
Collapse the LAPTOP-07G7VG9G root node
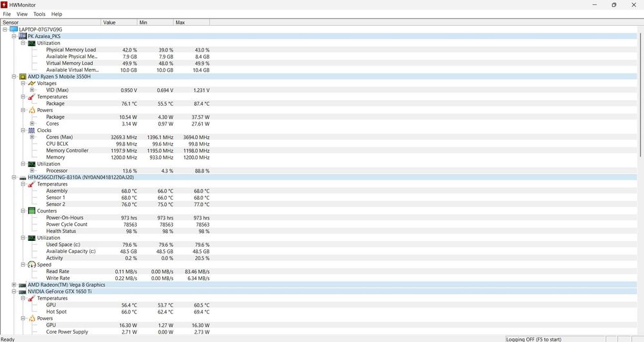5,30
